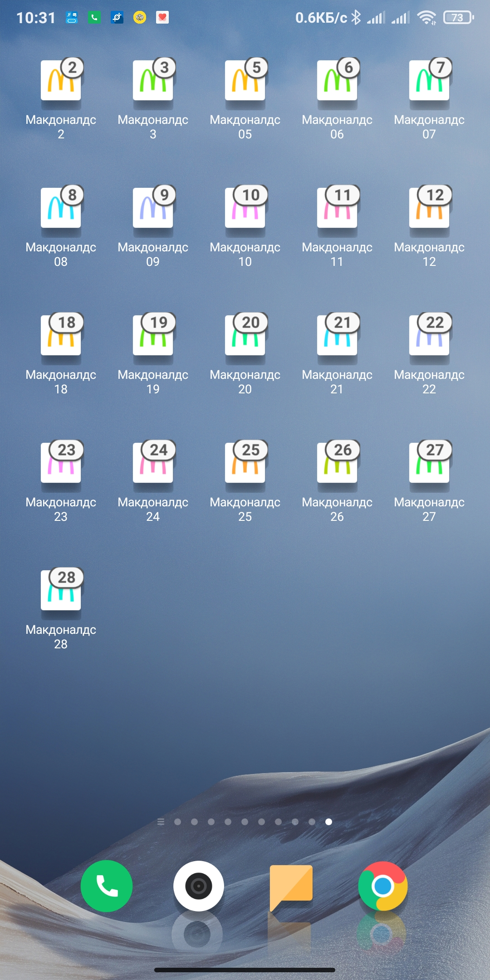Launch the Макдоналдс 25 app
This screenshot has width=490, height=980.
click(245, 463)
